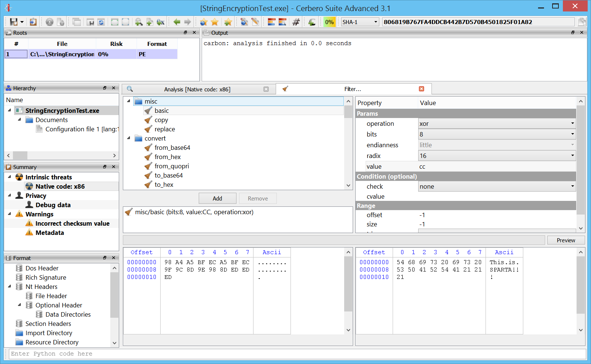The height and width of the screenshot is (364, 591).
Task: Close the Analysis tab with its X
Action: coord(266,89)
